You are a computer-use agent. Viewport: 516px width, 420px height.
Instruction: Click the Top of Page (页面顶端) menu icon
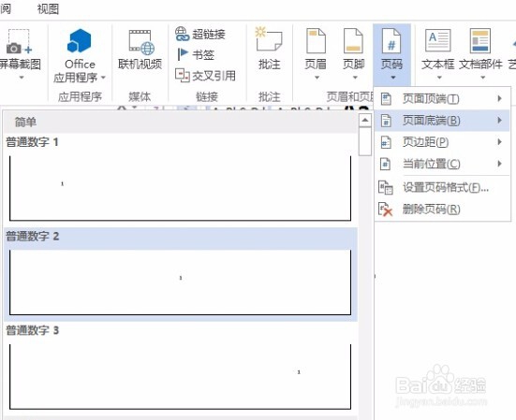(386, 98)
